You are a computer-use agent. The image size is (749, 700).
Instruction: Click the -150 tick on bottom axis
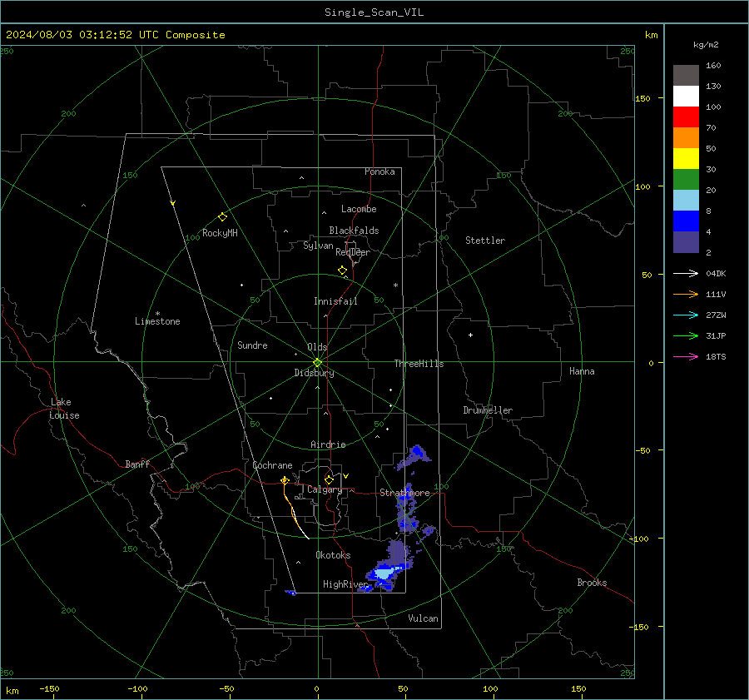pos(49,688)
